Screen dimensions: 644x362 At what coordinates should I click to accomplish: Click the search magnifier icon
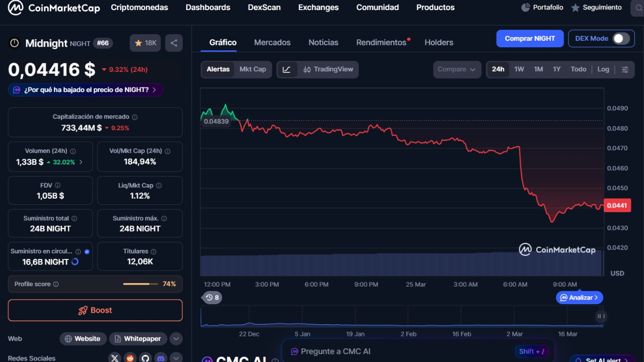point(638,8)
